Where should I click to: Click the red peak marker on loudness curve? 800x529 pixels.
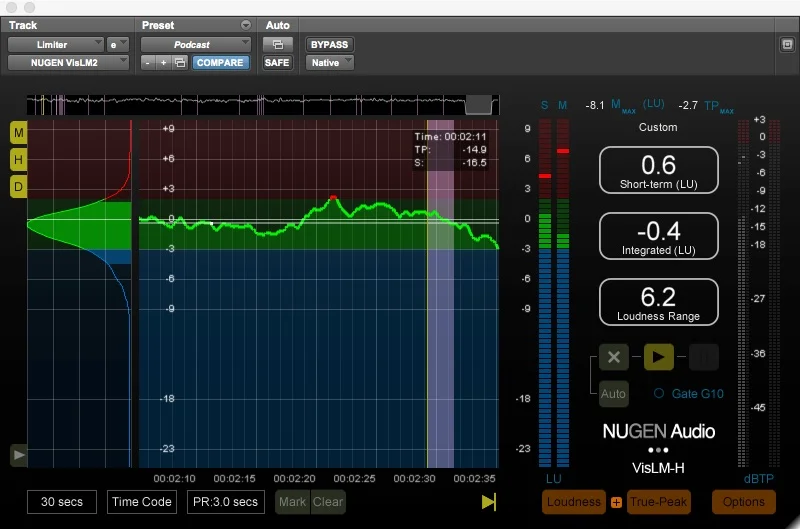point(333,197)
